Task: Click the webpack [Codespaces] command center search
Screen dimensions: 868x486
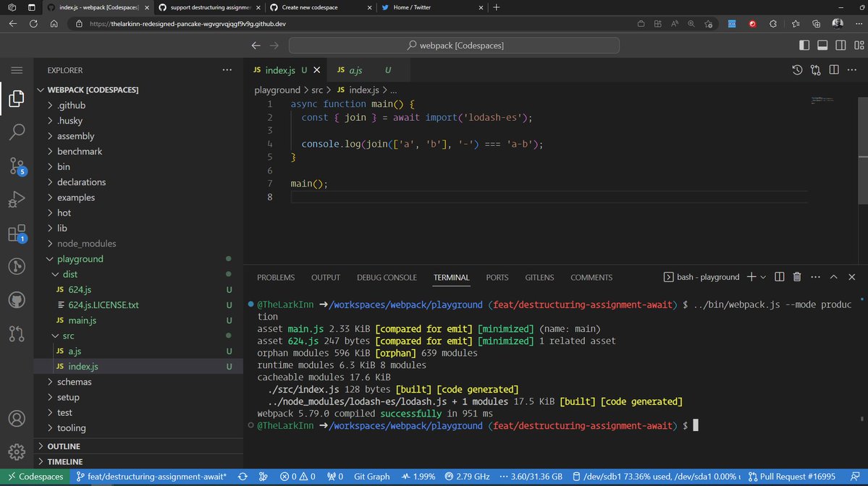Action: tap(454, 46)
